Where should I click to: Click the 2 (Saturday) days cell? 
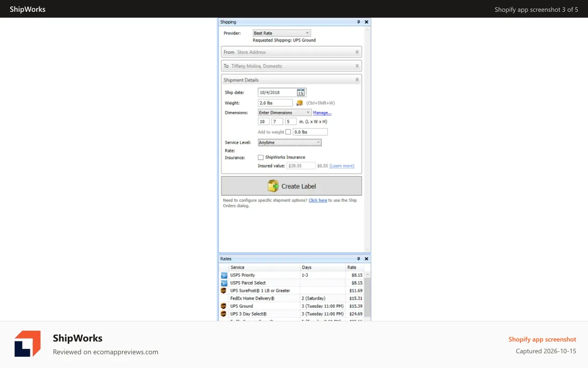pos(315,298)
